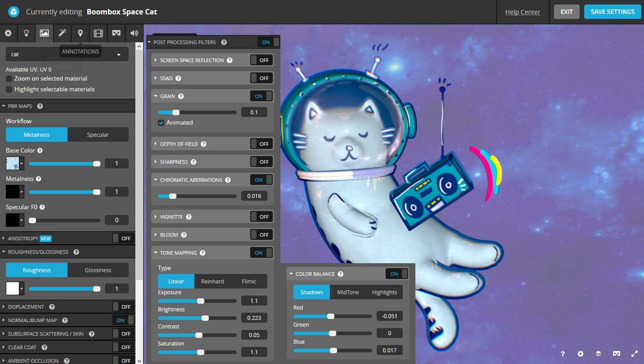Open the cat material dropdown

pyautogui.click(x=67, y=54)
